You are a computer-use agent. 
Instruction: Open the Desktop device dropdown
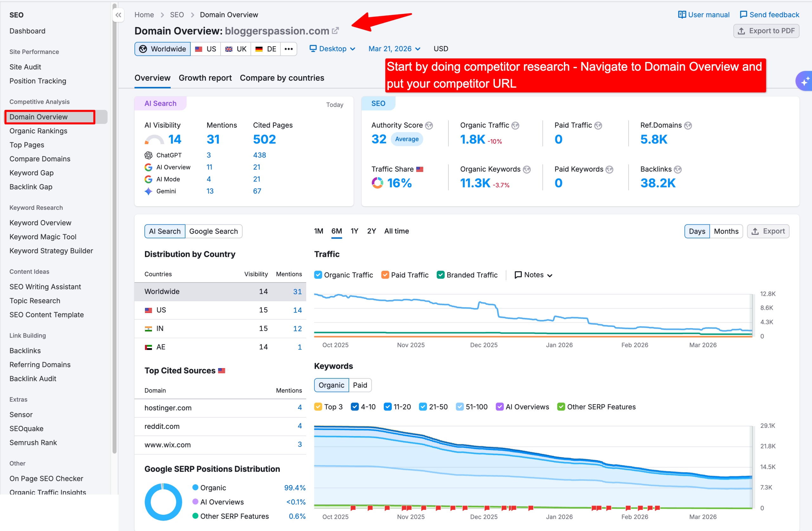tap(333, 49)
